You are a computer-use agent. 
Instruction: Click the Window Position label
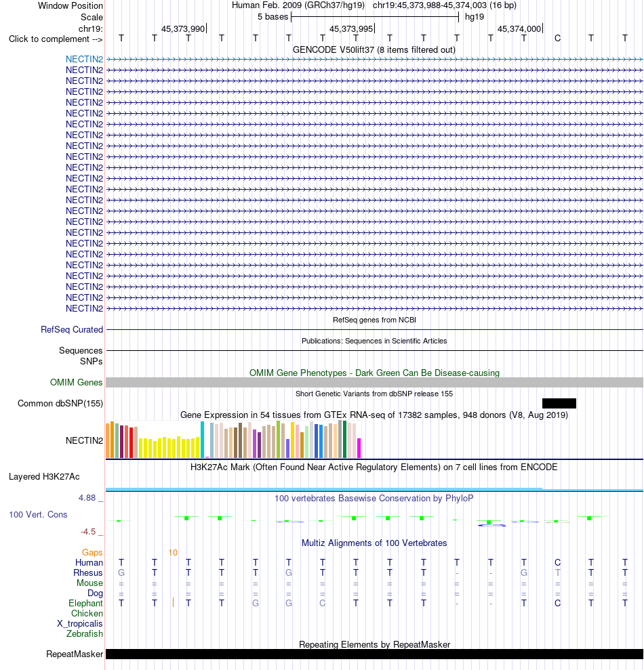pos(70,5)
